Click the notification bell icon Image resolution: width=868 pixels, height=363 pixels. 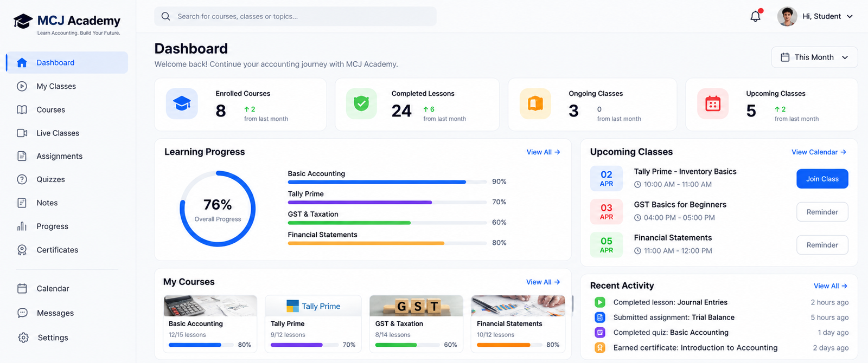[756, 16]
